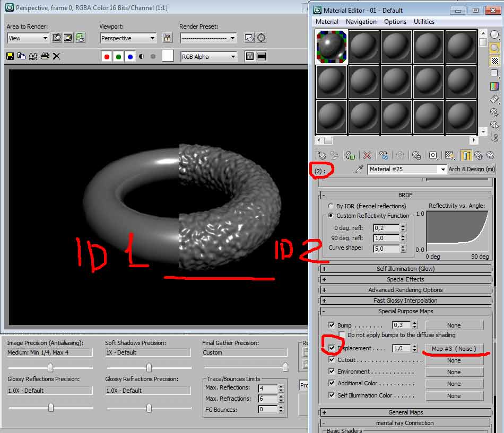Image resolution: width=504 pixels, height=433 pixels.
Task: Open the Material ID Channel flyout
Action: point(432,155)
